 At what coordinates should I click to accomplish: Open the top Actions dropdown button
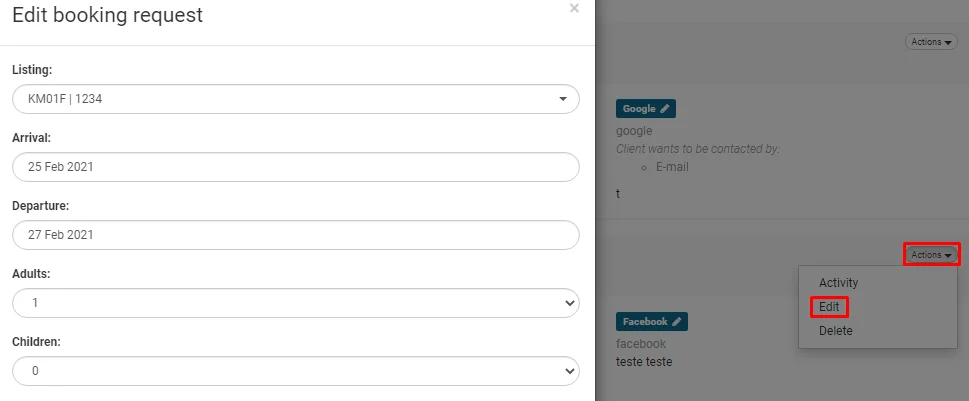click(x=932, y=42)
